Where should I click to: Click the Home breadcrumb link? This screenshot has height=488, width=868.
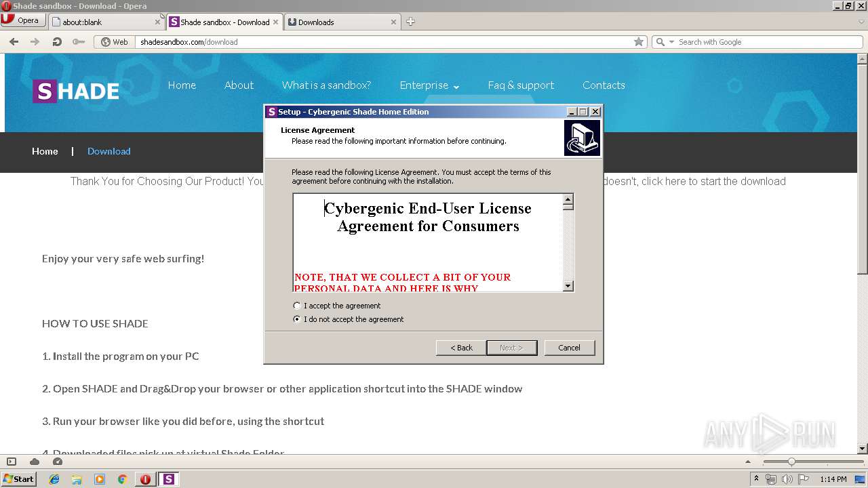tap(45, 151)
